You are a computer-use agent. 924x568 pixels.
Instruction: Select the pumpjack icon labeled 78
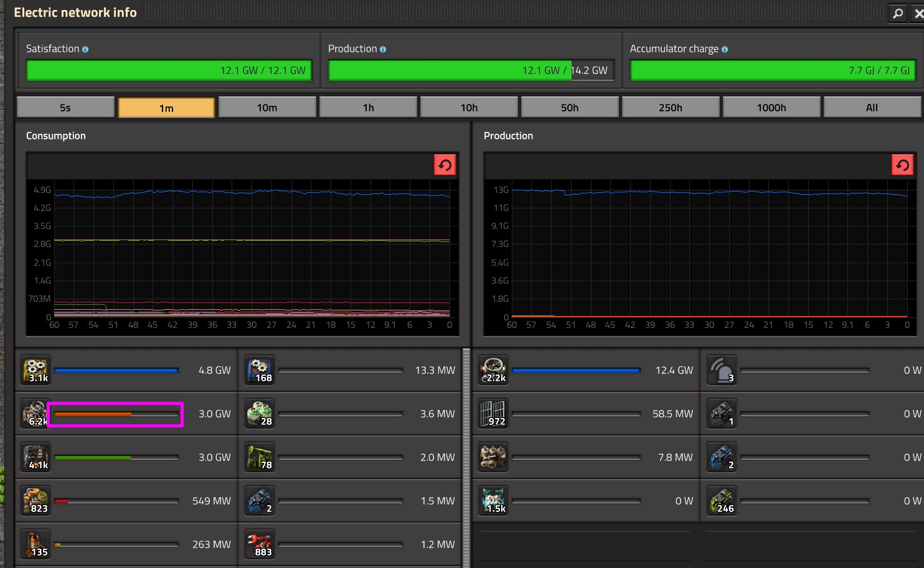[x=260, y=457]
